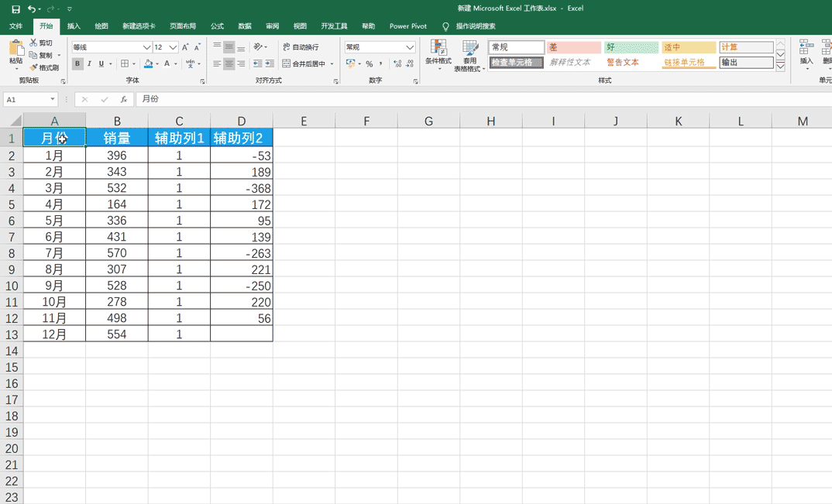This screenshot has width=832, height=504.
Task: Open the number format dropdown (常规)
Action: pyautogui.click(x=410, y=47)
